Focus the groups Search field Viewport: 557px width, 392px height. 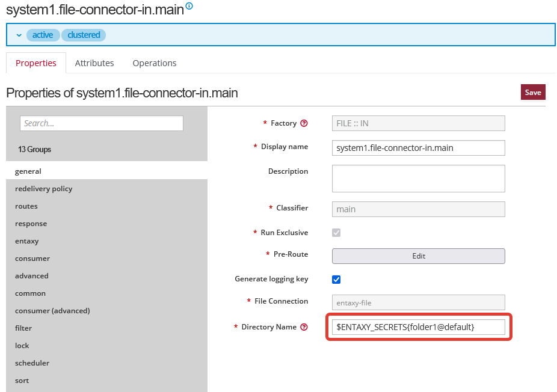click(x=102, y=123)
